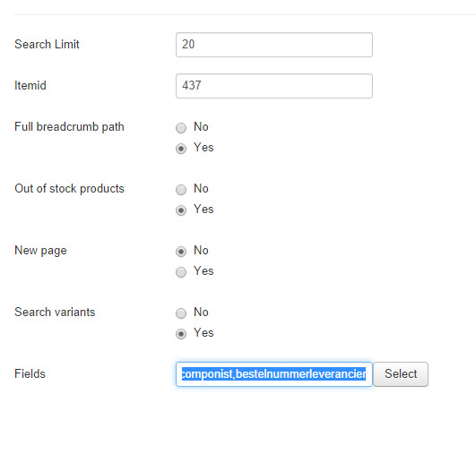Screen dimensions: 476x454
Task: Select Yes for Out of stock products
Action: click(181, 210)
